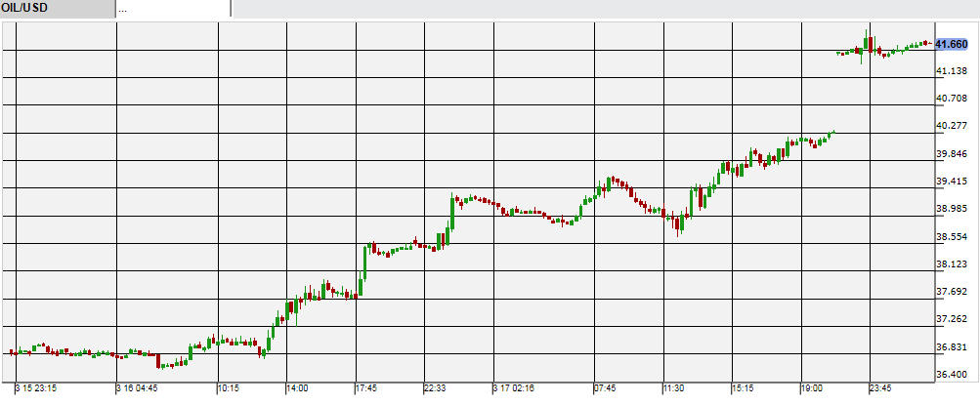980x405 pixels.
Task: Click the 23:45 time axis label
Action: coord(881,388)
